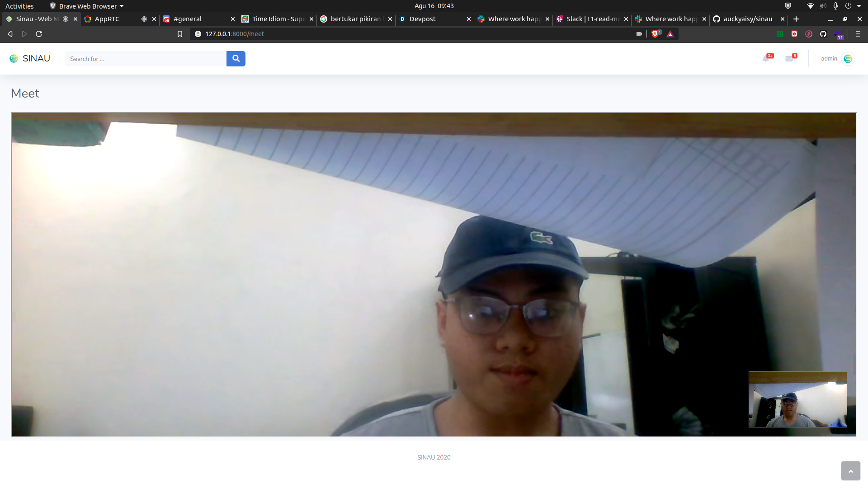Reload the page with the refresh icon

pyautogui.click(x=39, y=34)
